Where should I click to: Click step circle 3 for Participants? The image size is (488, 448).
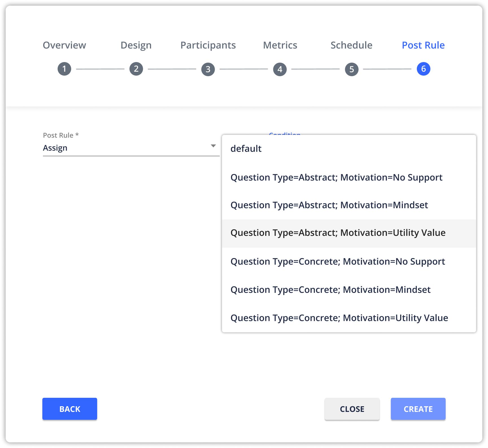(208, 69)
